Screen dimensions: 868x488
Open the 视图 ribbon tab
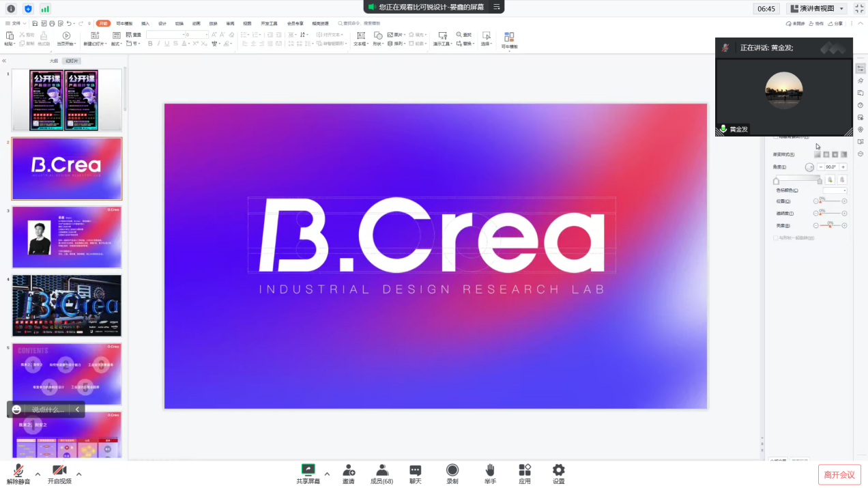tap(247, 23)
